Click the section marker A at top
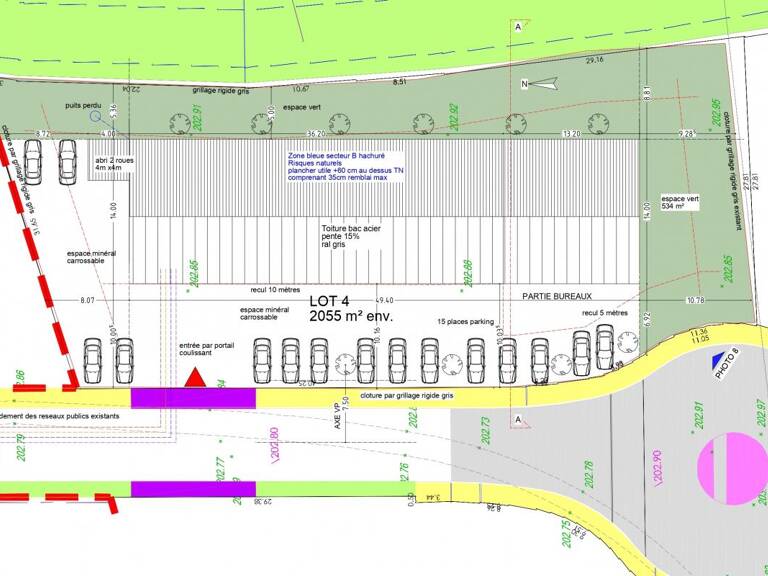The image size is (768, 576). click(518, 27)
